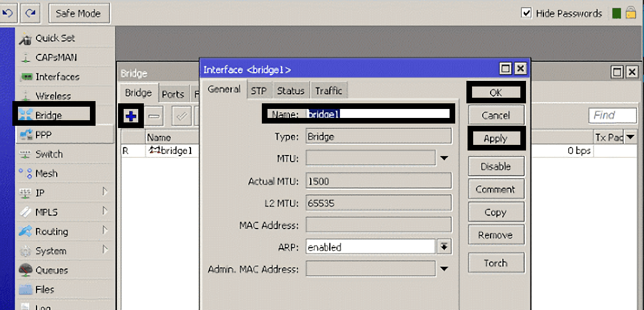Click Cancel in Interface dialog
Image resolution: width=644 pixels, height=310 pixels.
(496, 115)
